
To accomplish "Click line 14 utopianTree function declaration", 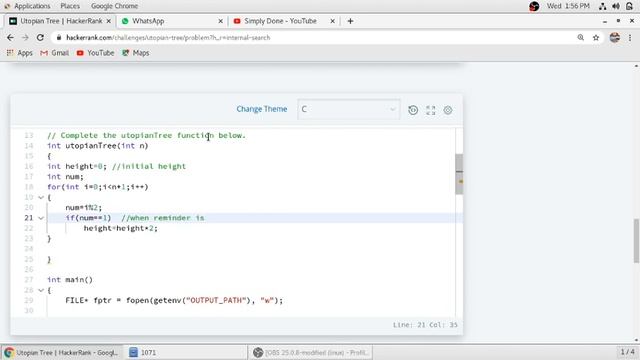I will coord(98,146).
